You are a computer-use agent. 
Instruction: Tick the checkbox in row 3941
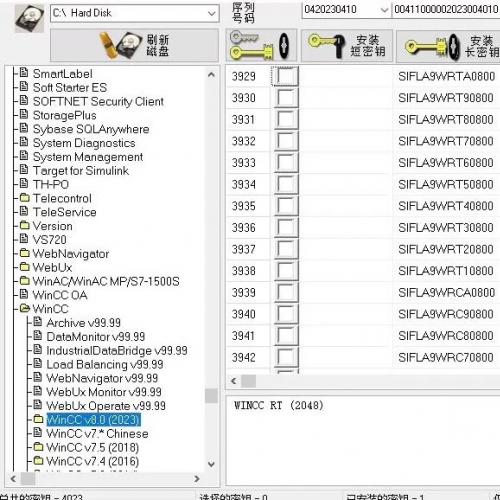click(x=286, y=336)
